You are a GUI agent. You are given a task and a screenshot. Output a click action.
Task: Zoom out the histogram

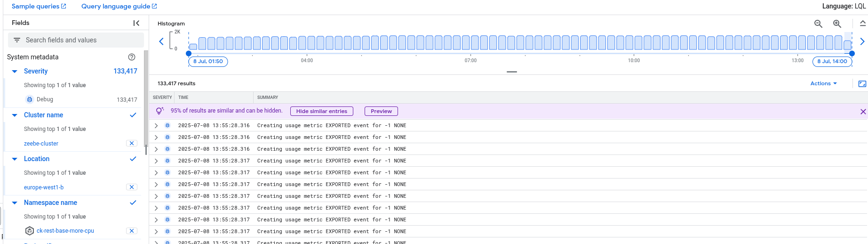click(x=818, y=24)
